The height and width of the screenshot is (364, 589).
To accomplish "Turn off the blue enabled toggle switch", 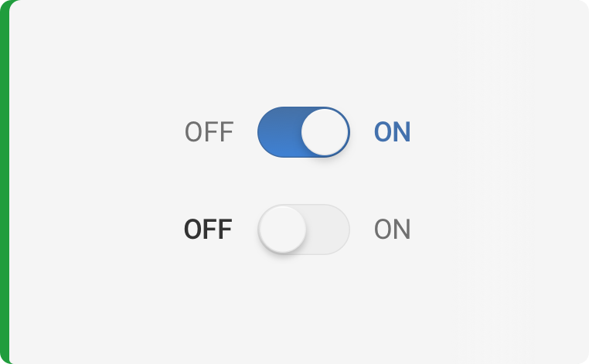I will 303,132.
